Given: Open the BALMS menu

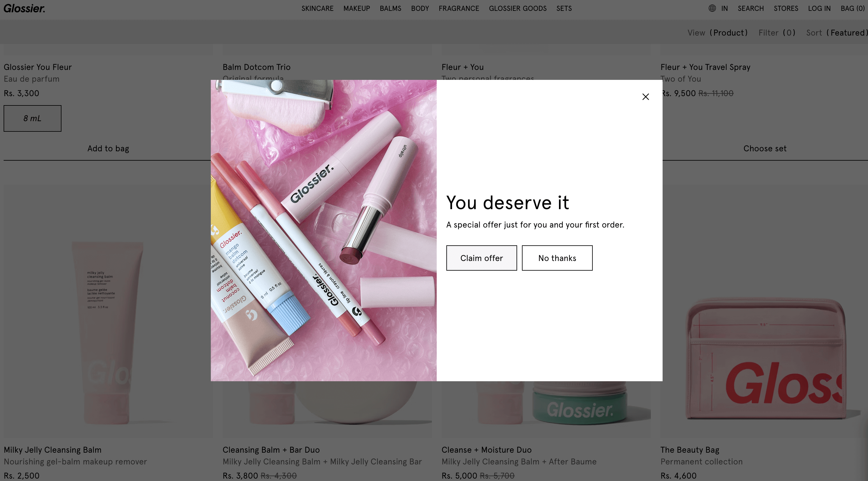Looking at the screenshot, I should point(390,8).
